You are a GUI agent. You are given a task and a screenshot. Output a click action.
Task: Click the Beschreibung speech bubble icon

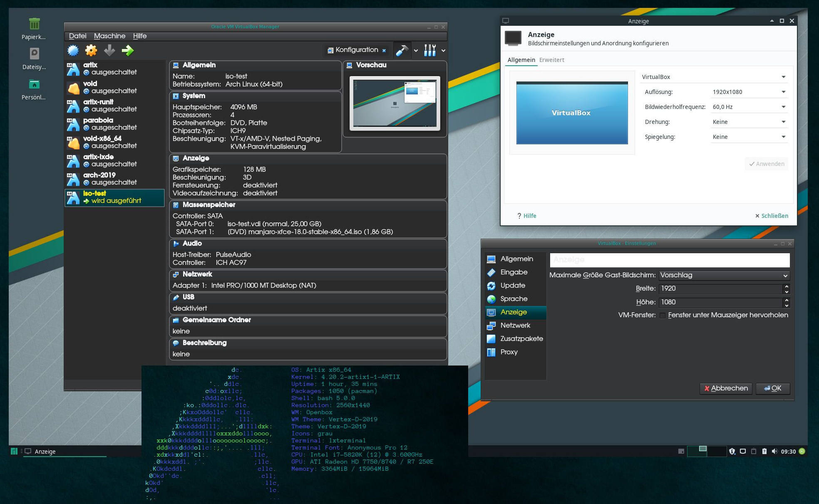(x=176, y=343)
